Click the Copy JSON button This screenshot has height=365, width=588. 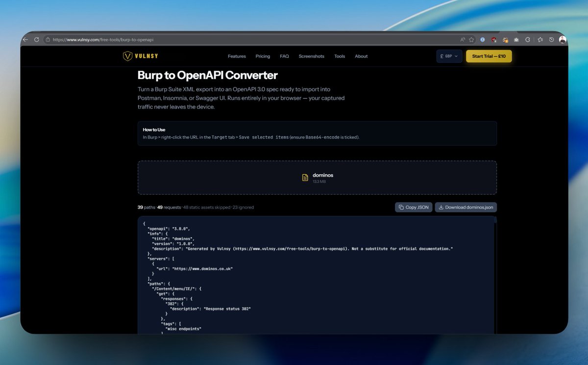tap(414, 207)
